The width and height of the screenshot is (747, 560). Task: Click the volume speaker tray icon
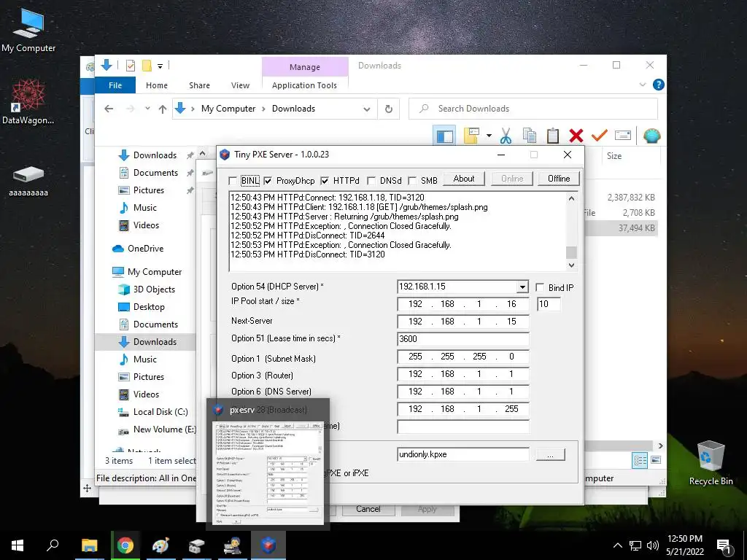[653, 545]
